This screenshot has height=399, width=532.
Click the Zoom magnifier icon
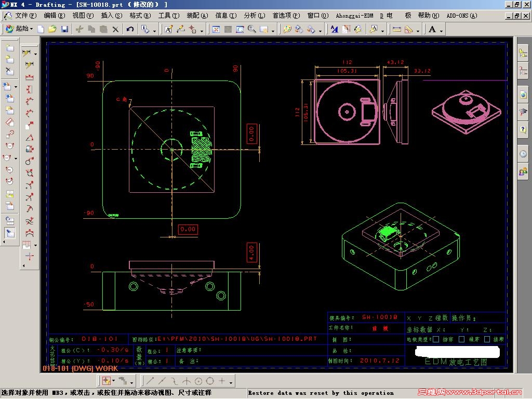[x=252, y=29]
